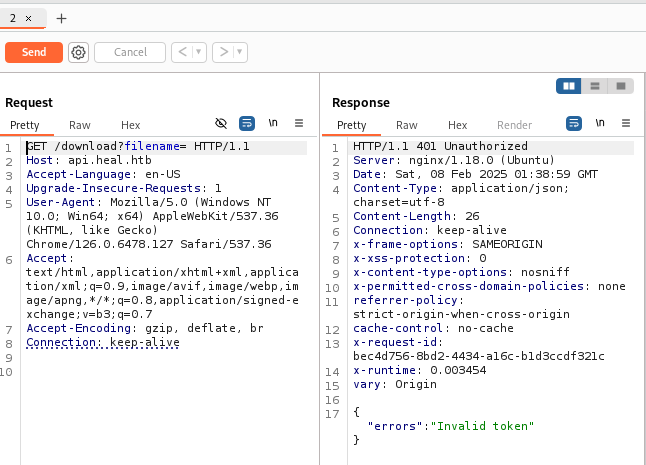This screenshot has height=465, width=646.
Task: Select side-by-side split layout
Action: (x=569, y=86)
